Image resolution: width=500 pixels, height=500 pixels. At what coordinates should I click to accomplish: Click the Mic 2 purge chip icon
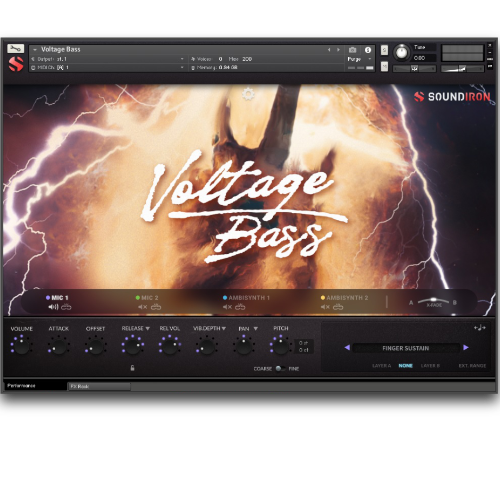click(x=156, y=307)
